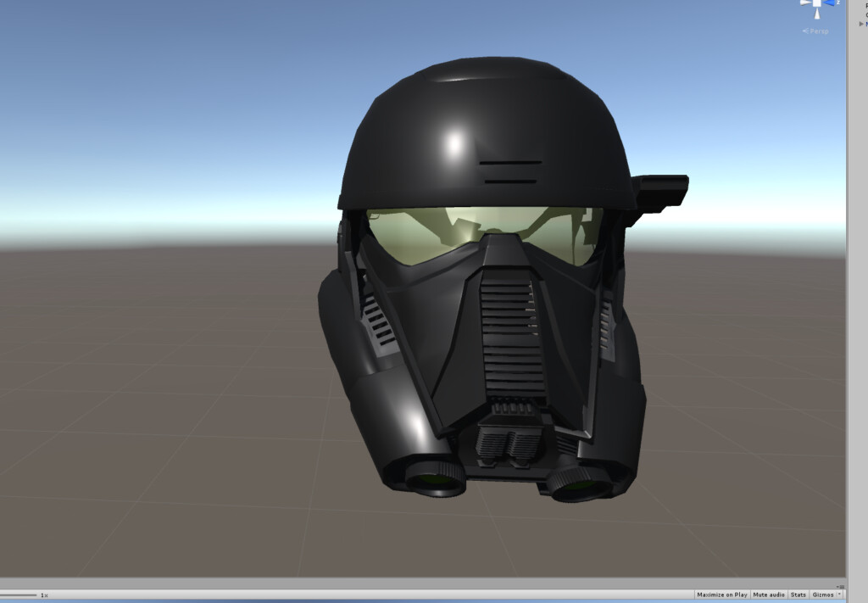Open the Gizmos dropdown arrow
The height and width of the screenshot is (603, 868).
pos(840,595)
